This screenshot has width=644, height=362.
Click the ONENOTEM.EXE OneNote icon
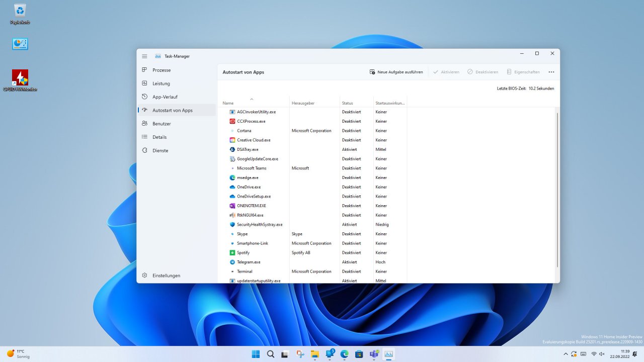click(x=232, y=206)
